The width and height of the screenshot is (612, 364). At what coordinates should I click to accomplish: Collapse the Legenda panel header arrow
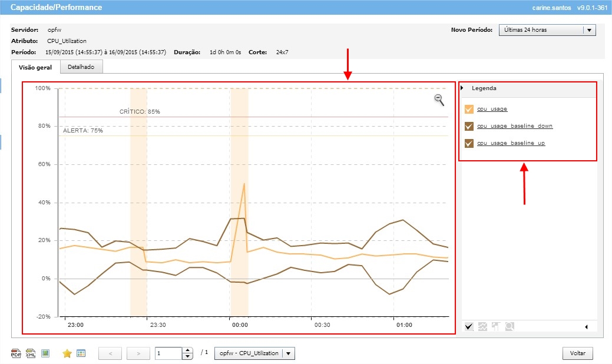click(x=463, y=88)
